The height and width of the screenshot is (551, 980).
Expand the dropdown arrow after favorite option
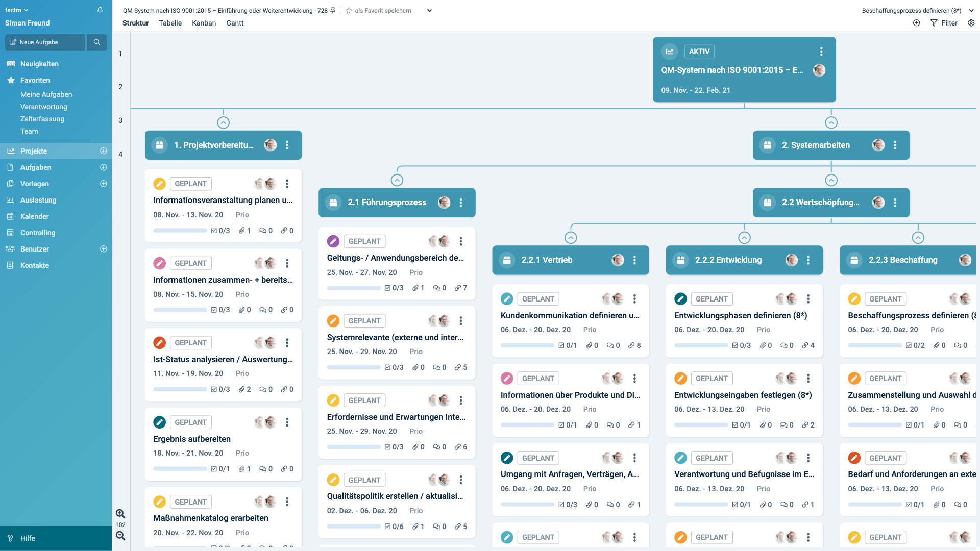click(429, 10)
